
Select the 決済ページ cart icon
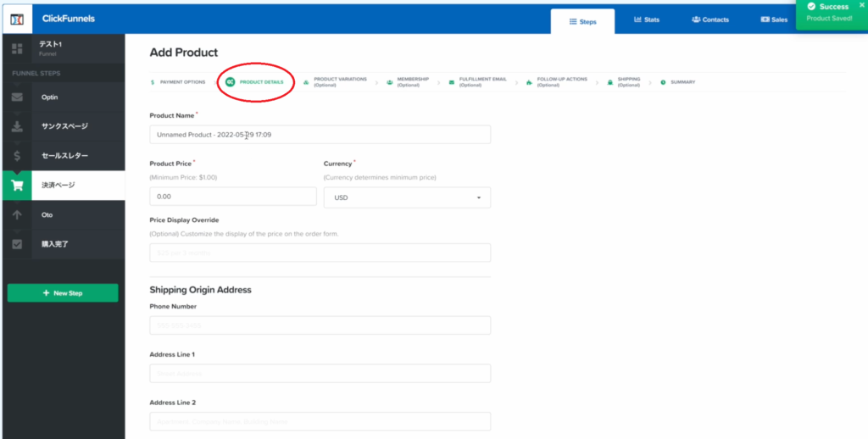17,186
